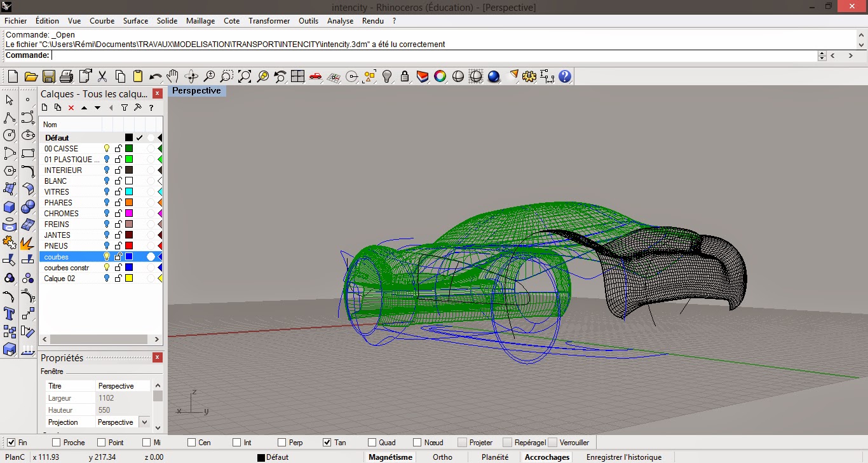Screen dimensions: 868x463
Task: Click the Zoom window icon
Action: pos(226,77)
